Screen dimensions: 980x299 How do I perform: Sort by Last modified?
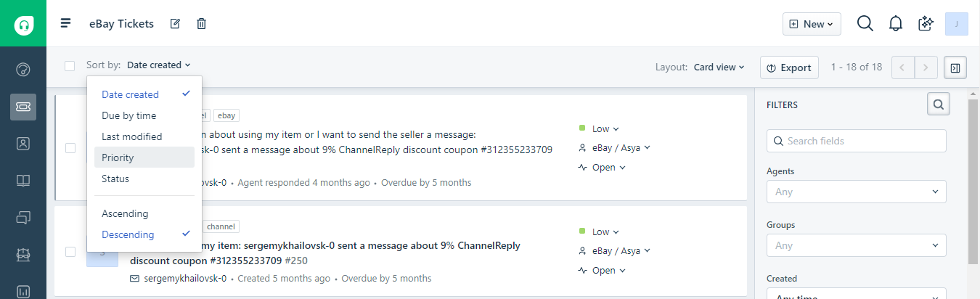click(x=144, y=136)
